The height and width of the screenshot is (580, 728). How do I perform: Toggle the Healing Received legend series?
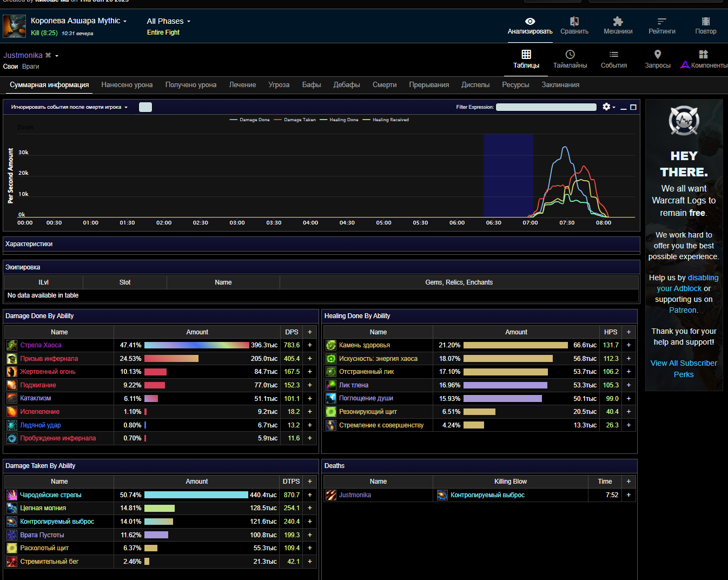[390, 120]
